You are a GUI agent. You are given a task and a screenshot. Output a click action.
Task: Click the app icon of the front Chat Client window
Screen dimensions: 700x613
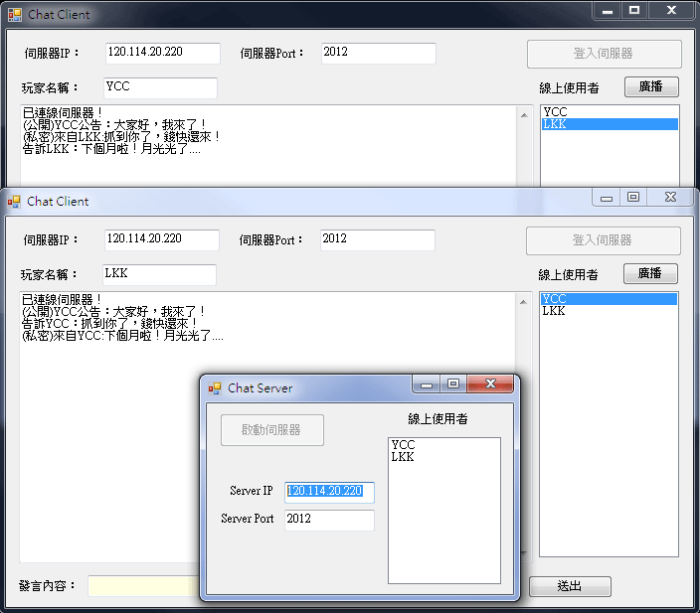pos(14,202)
